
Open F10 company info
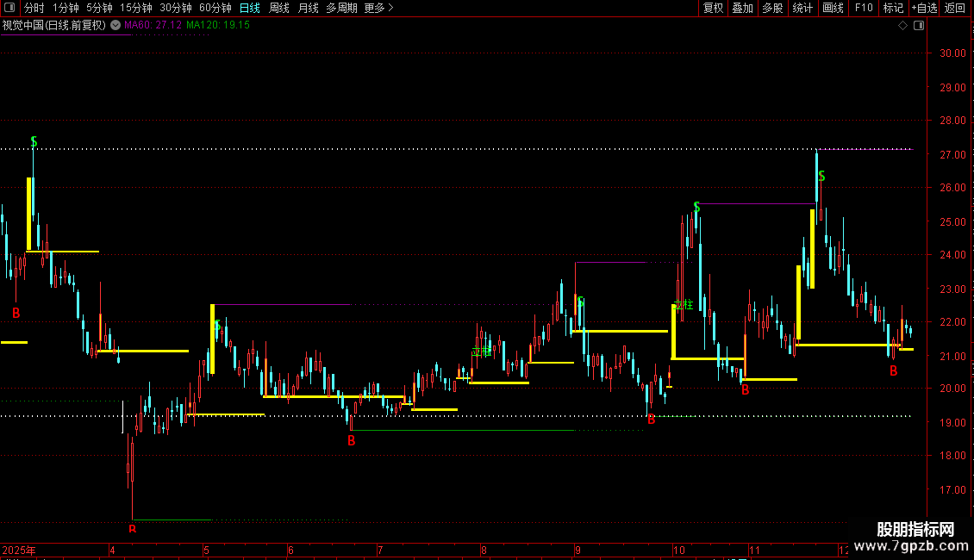[864, 8]
